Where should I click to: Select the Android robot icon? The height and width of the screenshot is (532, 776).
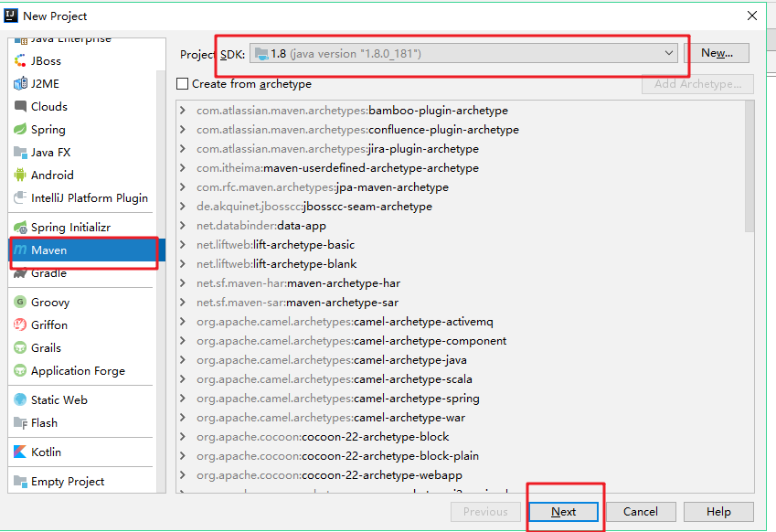pos(20,175)
